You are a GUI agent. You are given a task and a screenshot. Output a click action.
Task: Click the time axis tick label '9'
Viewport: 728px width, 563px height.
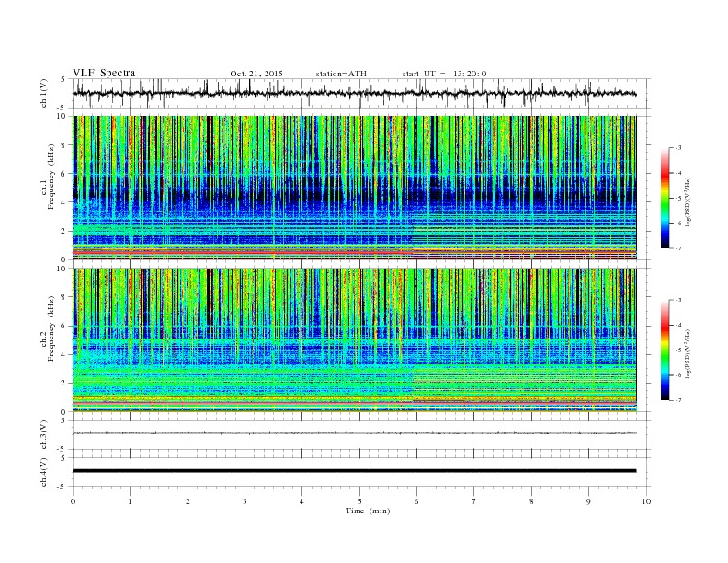tap(588, 501)
